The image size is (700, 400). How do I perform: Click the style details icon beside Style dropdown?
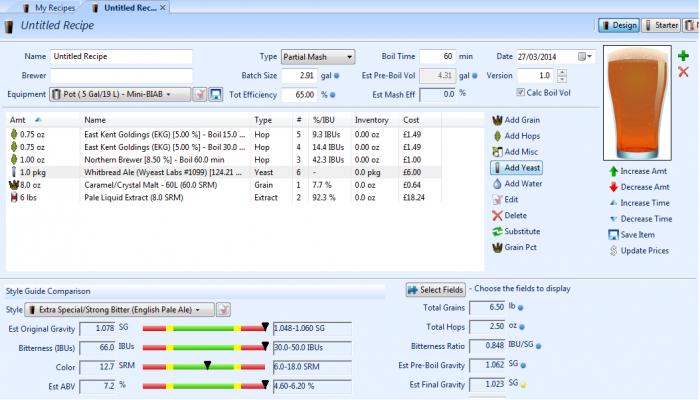pos(224,309)
